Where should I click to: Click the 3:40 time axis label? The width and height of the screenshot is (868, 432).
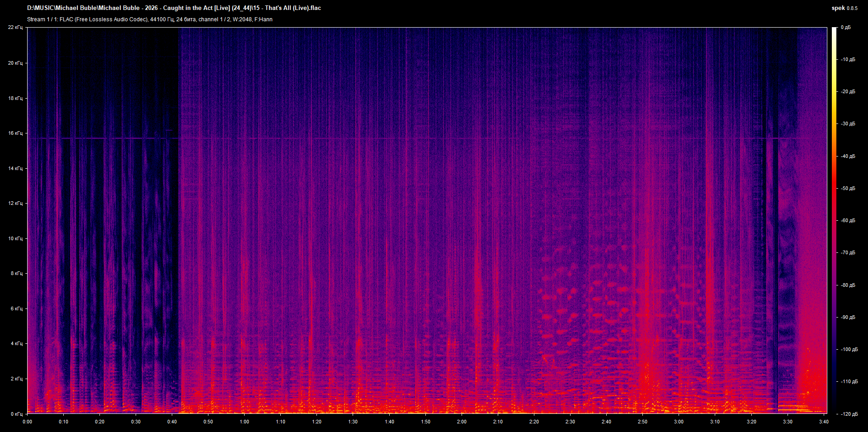point(824,422)
